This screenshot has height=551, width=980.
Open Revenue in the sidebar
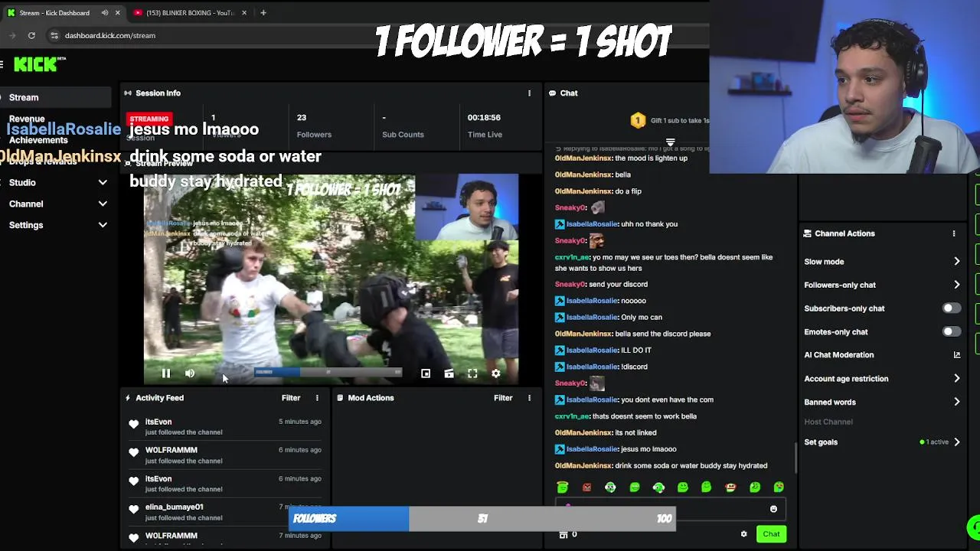coord(27,119)
